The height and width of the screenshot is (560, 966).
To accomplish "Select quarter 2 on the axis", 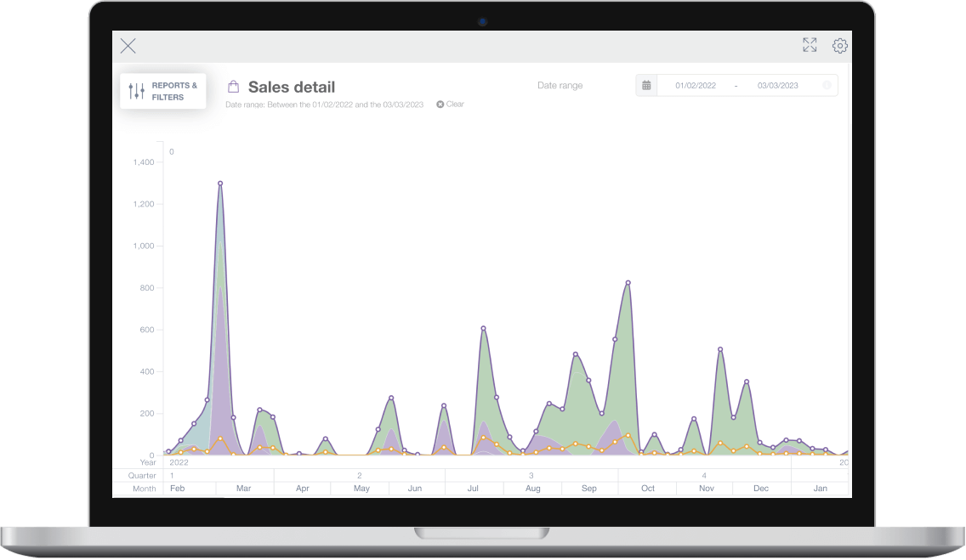I will (359, 476).
